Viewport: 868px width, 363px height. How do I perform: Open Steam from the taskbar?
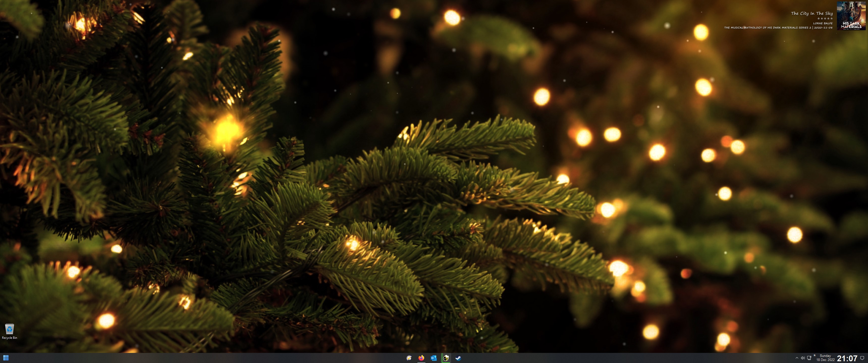tap(458, 358)
